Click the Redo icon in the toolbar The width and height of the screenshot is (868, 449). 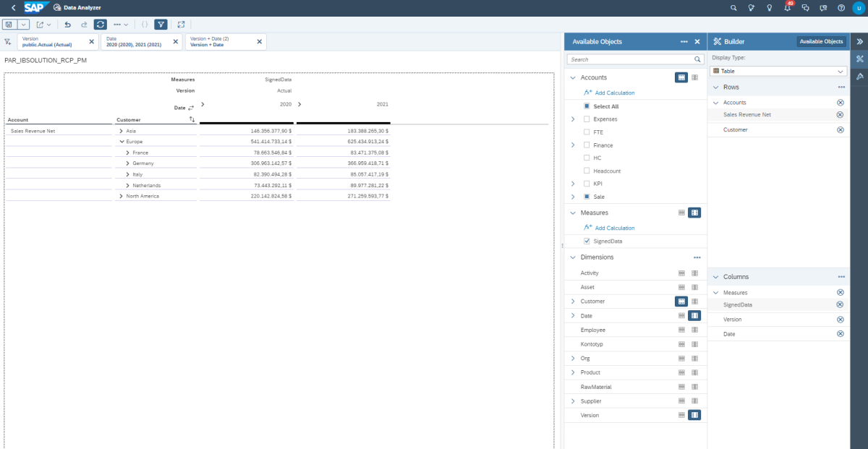(85, 24)
